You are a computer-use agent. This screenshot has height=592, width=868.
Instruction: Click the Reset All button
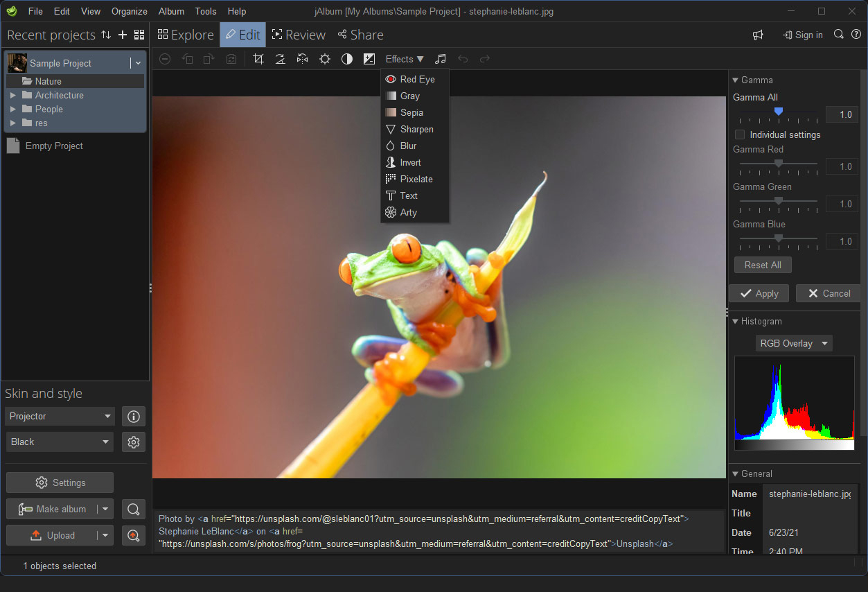click(763, 265)
